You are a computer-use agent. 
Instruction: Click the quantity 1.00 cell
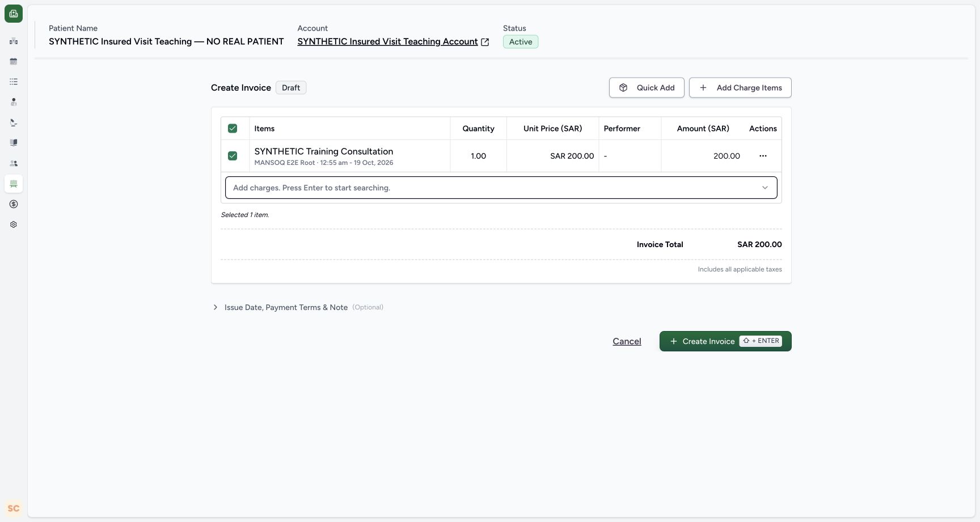pos(478,156)
